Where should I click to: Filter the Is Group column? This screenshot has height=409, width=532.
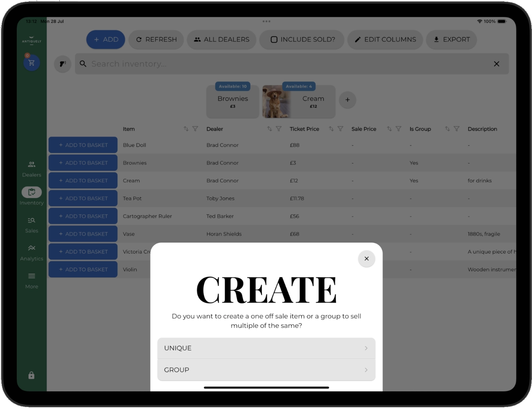click(457, 129)
